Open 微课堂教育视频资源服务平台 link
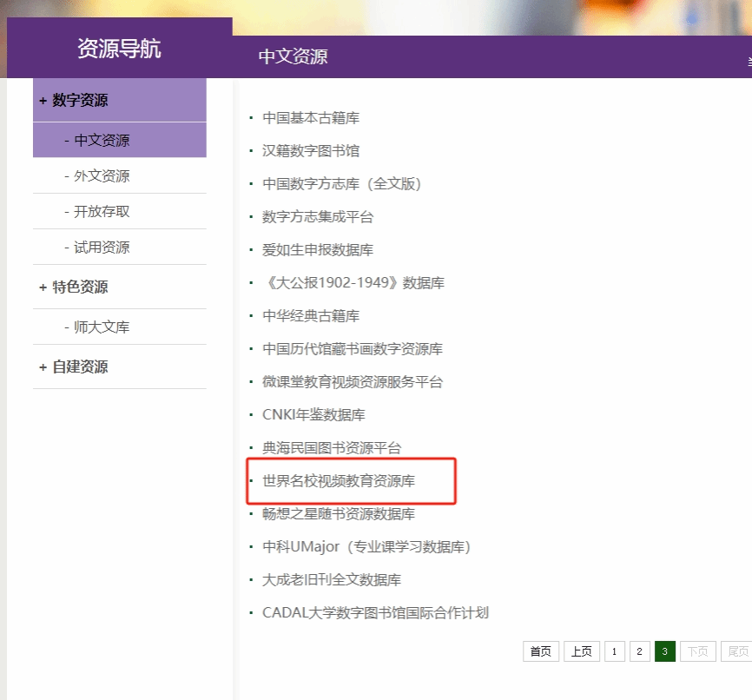Screen dimensions: 752x700 click(x=353, y=382)
